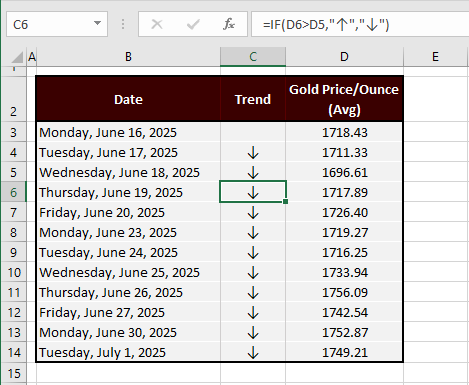The height and width of the screenshot is (385, 469).
Task: Select cell Monday, June 30, 2025
Action: 128,332
